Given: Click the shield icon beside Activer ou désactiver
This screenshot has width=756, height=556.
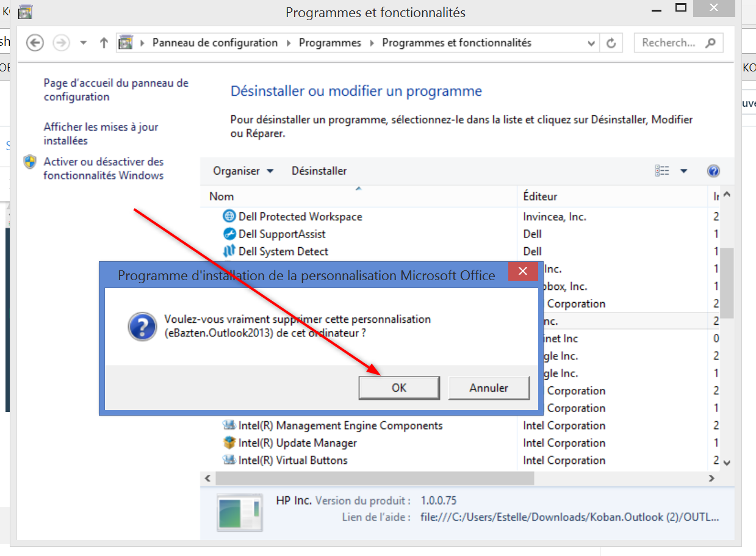Looking at the screenshot, I should pos(30,162).
